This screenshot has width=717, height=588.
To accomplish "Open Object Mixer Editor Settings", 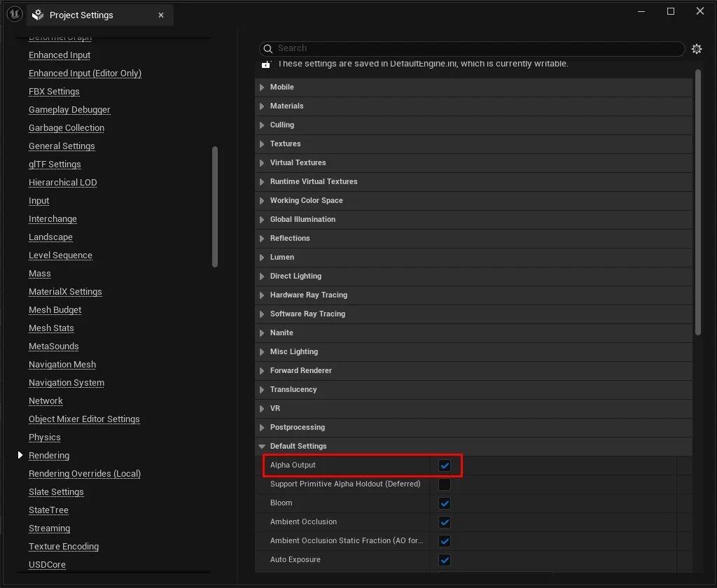I will tap(84, 420).
